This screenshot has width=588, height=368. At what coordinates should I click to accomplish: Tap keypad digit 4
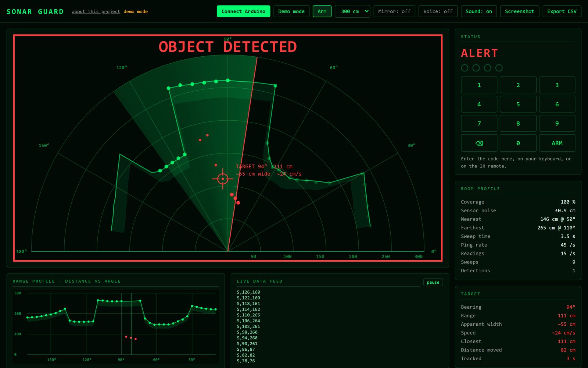(479, 104)
